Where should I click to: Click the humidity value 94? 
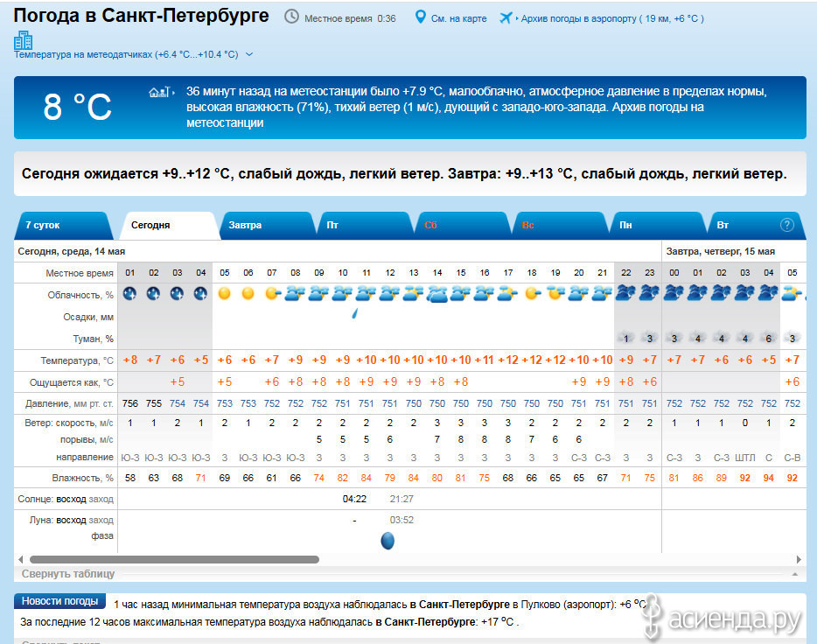(x=769, y=478)
